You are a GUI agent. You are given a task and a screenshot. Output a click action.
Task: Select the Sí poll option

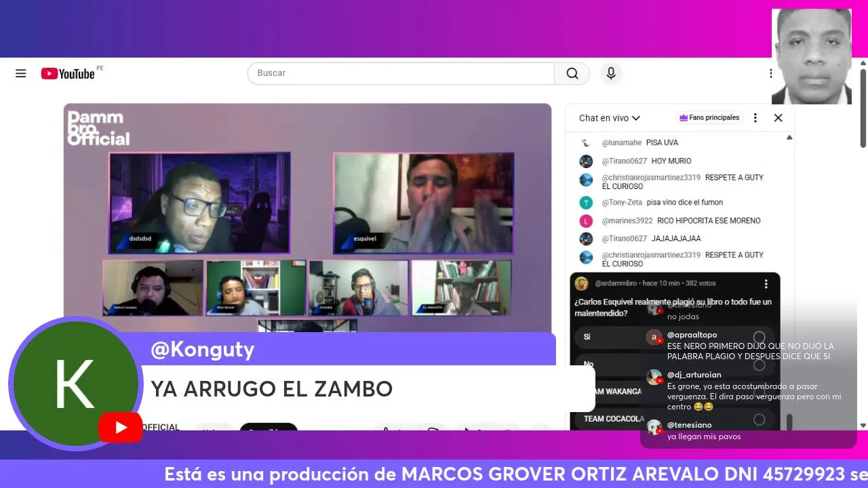[675, 337]
